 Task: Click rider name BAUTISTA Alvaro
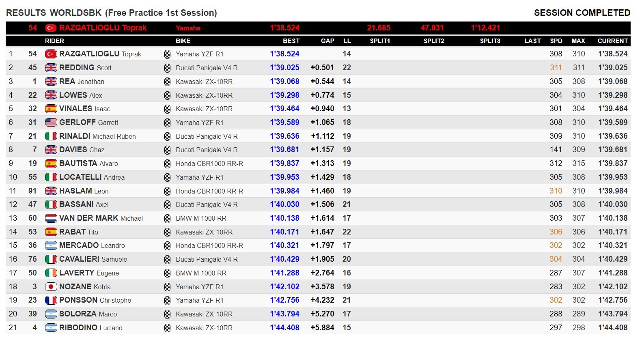(x=88, y=163)
